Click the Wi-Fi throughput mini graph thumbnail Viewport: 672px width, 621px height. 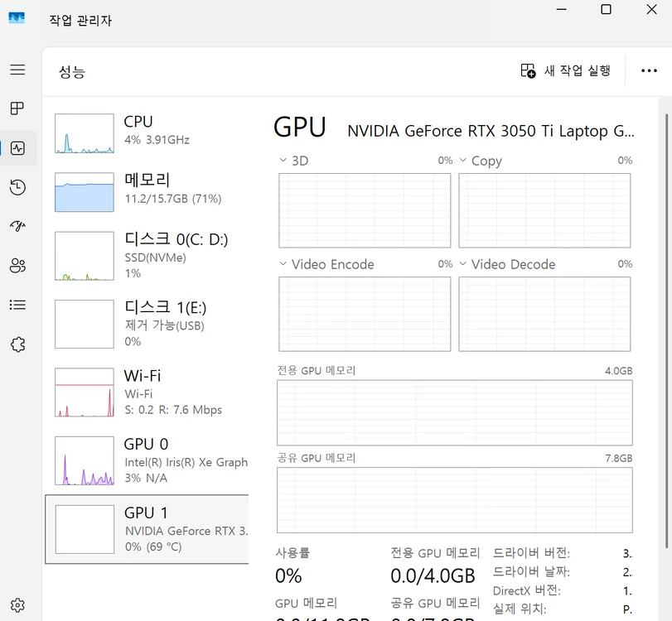pos(85,392)
